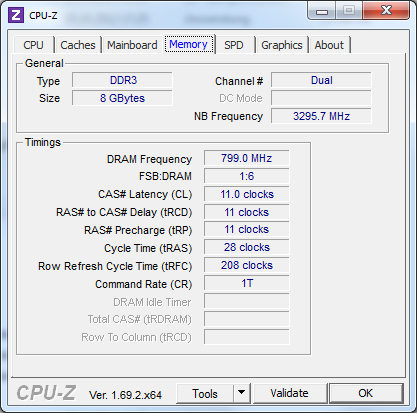Click the Validate button
The image size is (417, 413).
[x=289, y=393]
